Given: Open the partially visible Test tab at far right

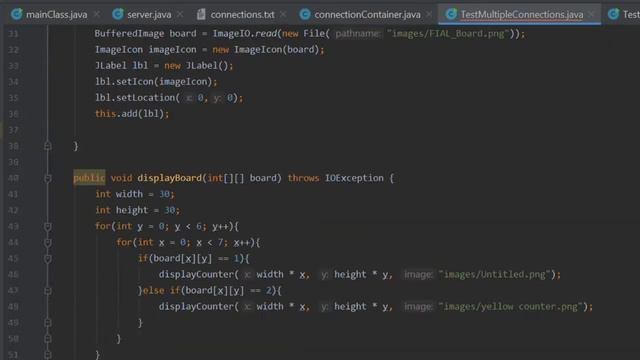Looking at the screenshot, I should pyautogui.click(x=624, y=15).
